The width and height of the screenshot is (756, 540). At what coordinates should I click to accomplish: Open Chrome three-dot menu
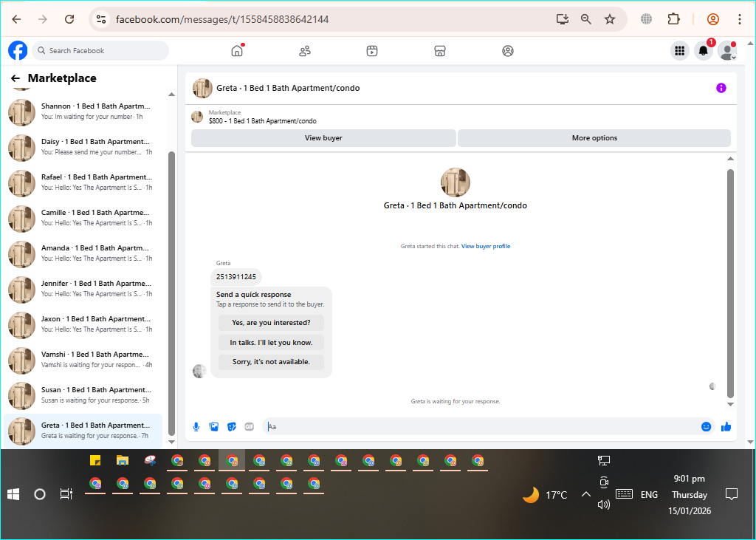coord(740,19)
